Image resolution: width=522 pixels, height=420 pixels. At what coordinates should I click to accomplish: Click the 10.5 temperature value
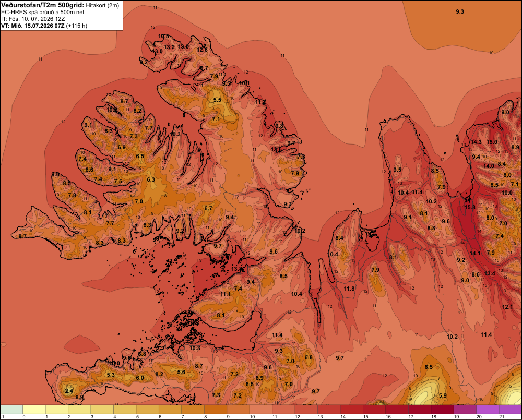click(x=163, y=37)
